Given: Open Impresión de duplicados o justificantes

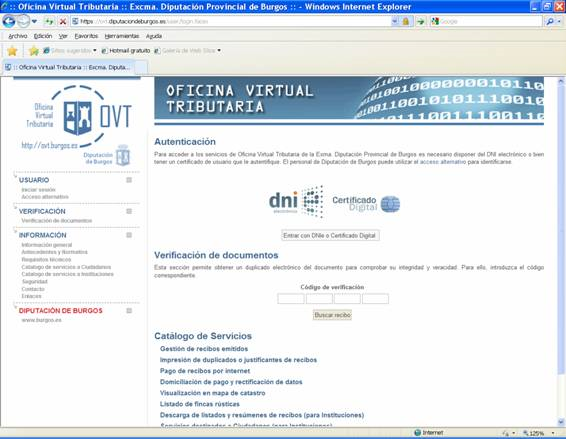Looking at the screenshot, I should [238, 360].
